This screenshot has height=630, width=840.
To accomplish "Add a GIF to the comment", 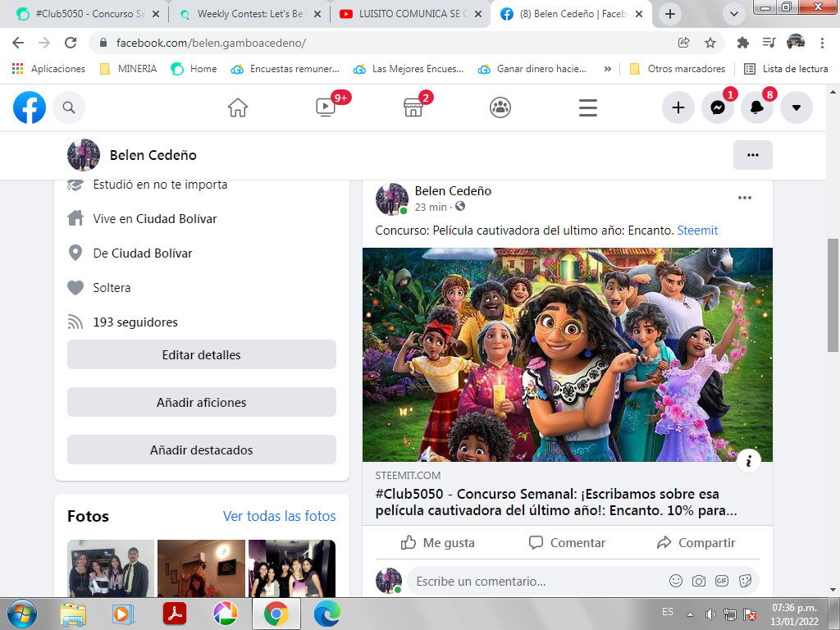I will [722, 581].
